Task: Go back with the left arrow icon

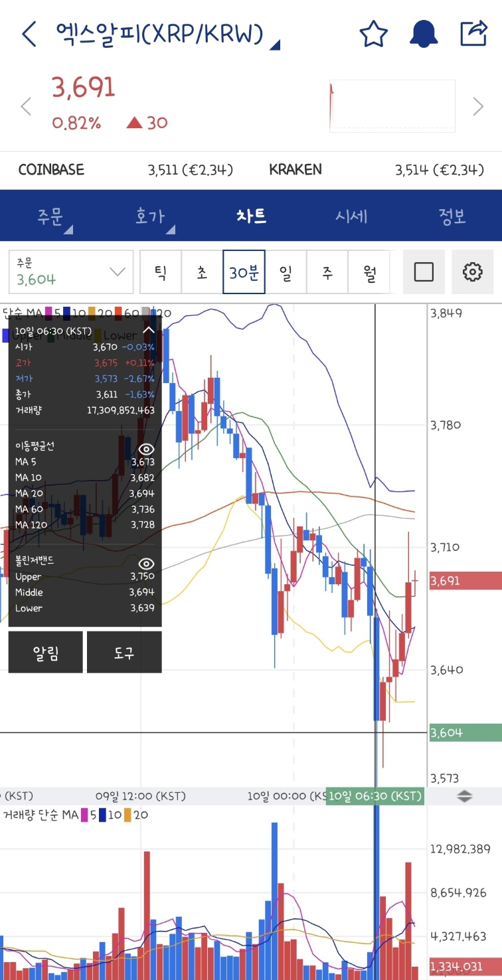Action: pyautogui.click(x=29, y=33)
